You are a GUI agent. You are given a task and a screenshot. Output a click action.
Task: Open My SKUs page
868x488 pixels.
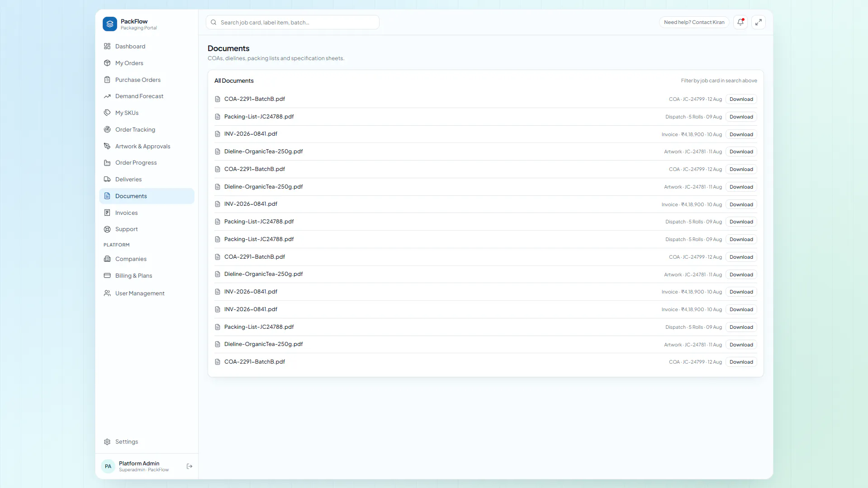[147, 113]
